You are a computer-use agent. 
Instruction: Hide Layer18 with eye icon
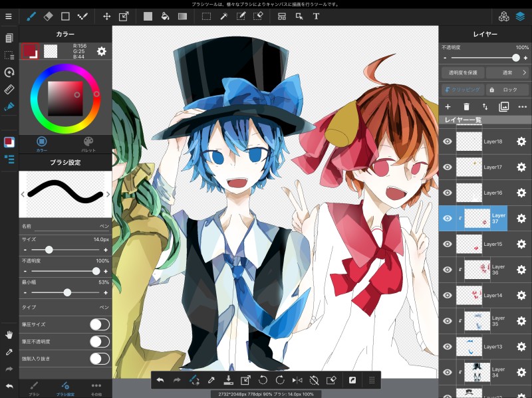tap(448, 142)
